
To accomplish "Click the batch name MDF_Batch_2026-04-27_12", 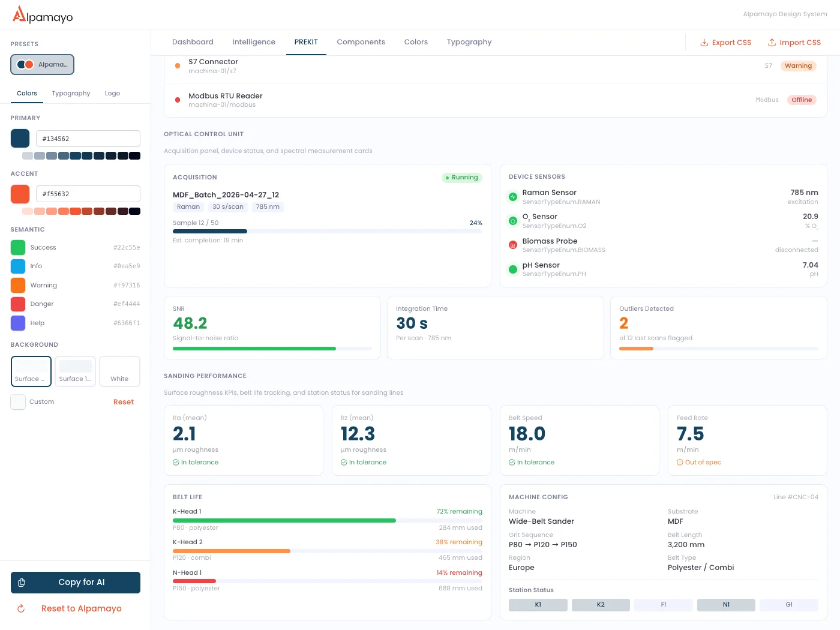I will [226, 195].
